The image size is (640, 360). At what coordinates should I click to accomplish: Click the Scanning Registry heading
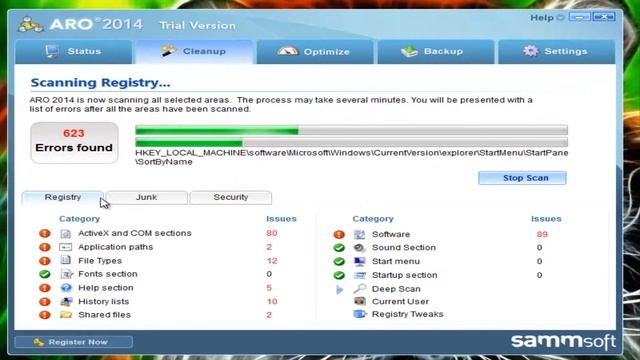[100, 82]
